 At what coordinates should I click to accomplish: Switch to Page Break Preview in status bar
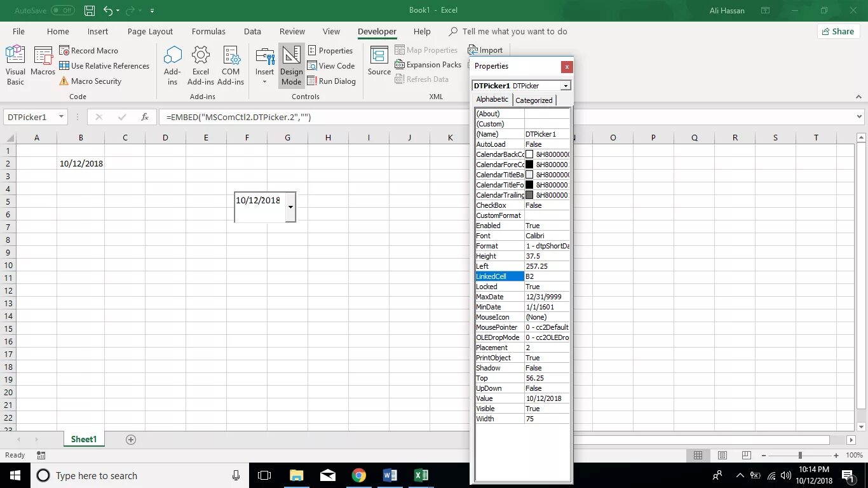pyautogui.click(x=746, y=455)
